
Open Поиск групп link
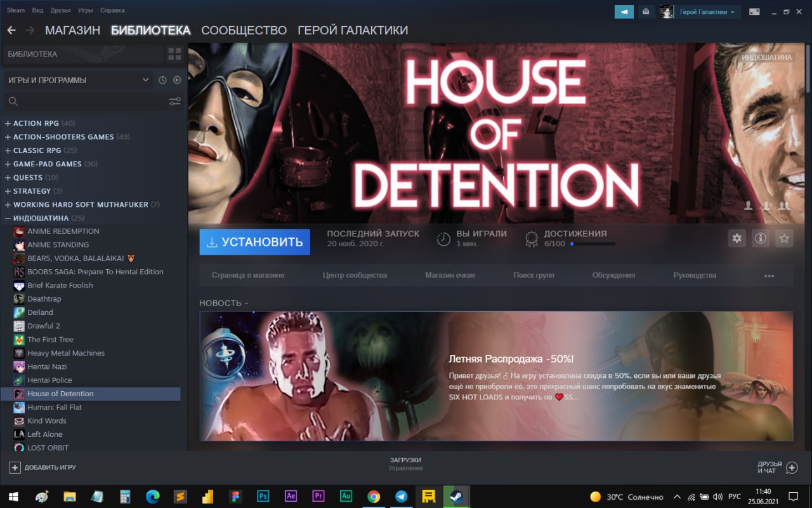[534, 276]
